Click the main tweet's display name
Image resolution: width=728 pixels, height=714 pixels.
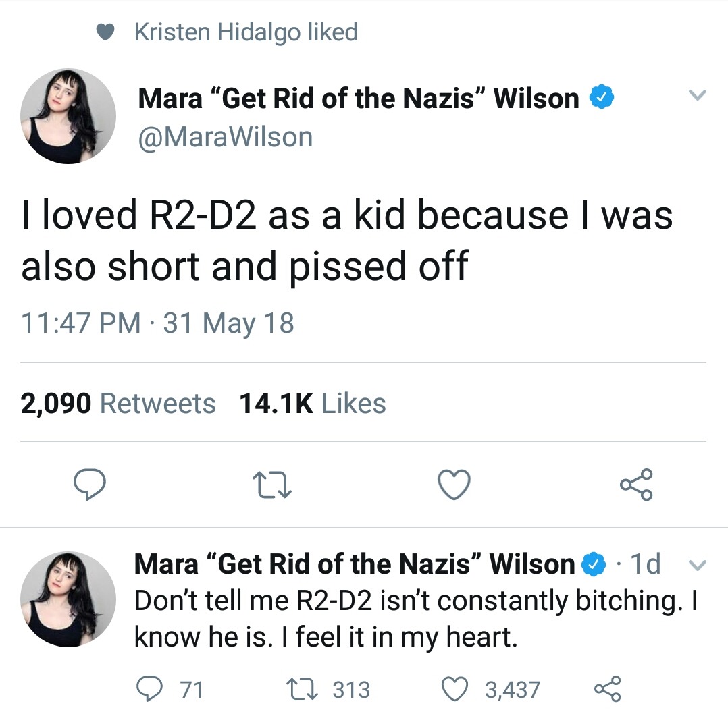pos(358,99)
